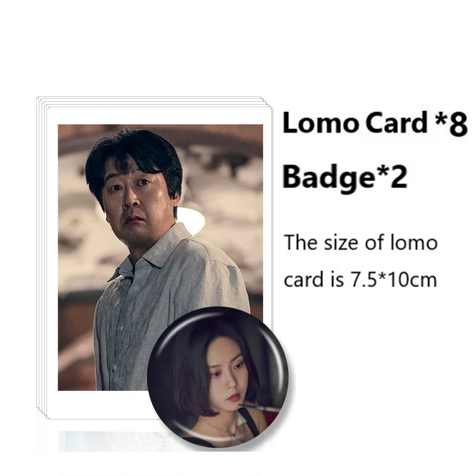
Task: Click the stacked card edges at top left
Action: (42, 103)
